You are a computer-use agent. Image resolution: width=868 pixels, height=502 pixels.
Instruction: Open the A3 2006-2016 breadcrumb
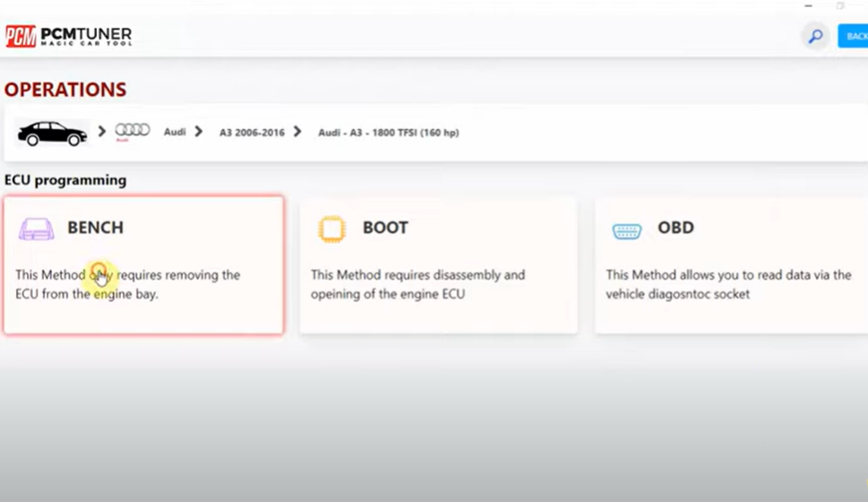[252, 133]
